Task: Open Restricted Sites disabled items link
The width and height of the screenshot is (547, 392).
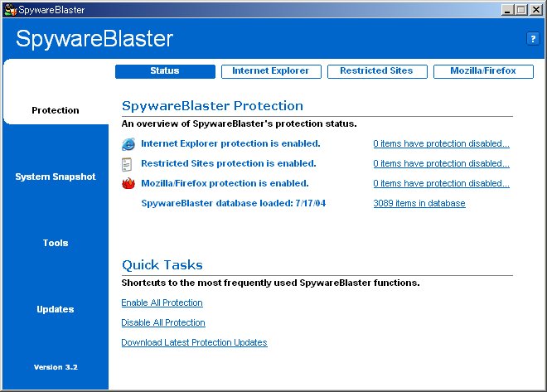Action: click(x=441, y=164)
